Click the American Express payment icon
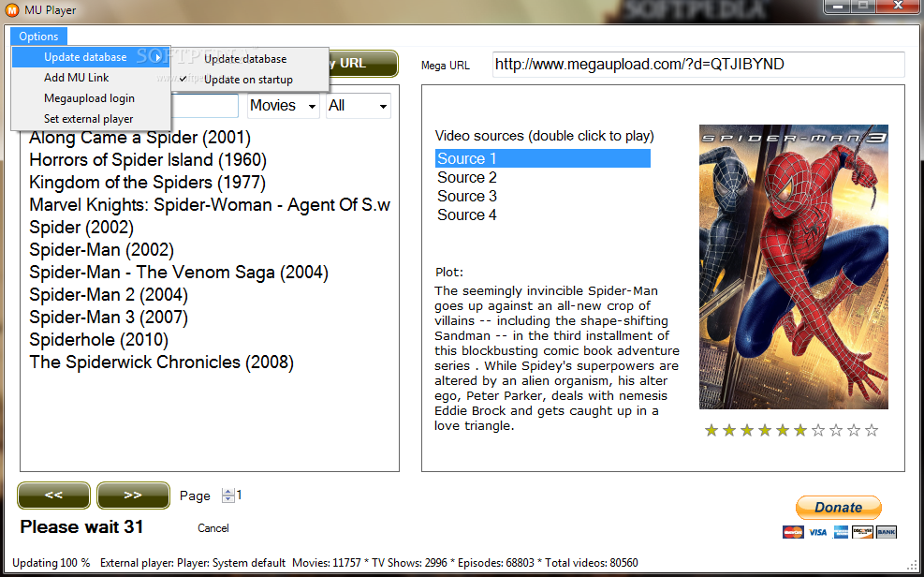This screenshot has height=577, width=924. point(841,532)
